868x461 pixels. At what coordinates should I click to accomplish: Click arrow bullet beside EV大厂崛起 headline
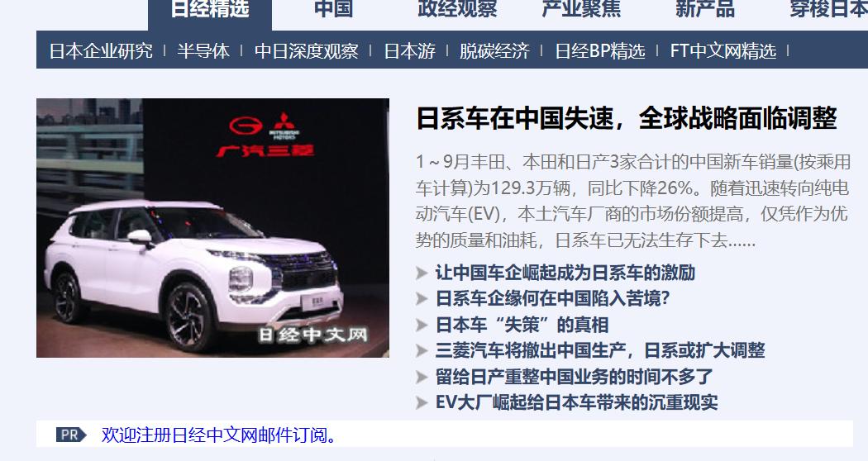422,402
